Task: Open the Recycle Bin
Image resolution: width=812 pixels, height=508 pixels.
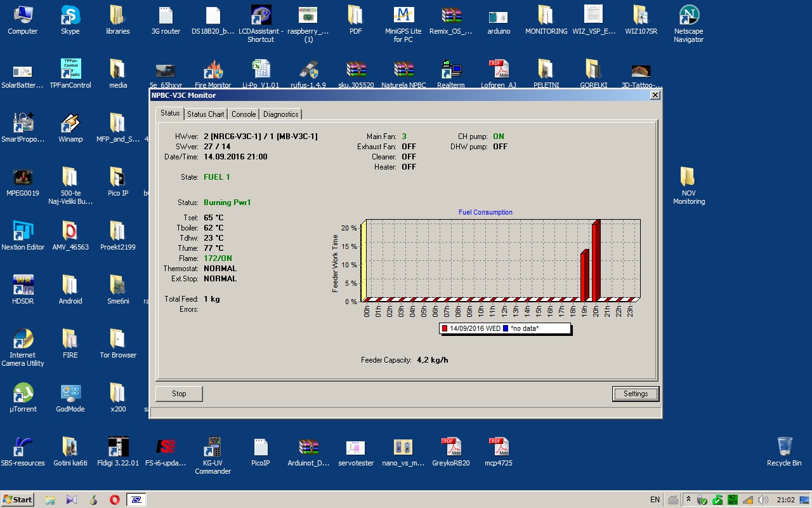Action: coord(784,447)
